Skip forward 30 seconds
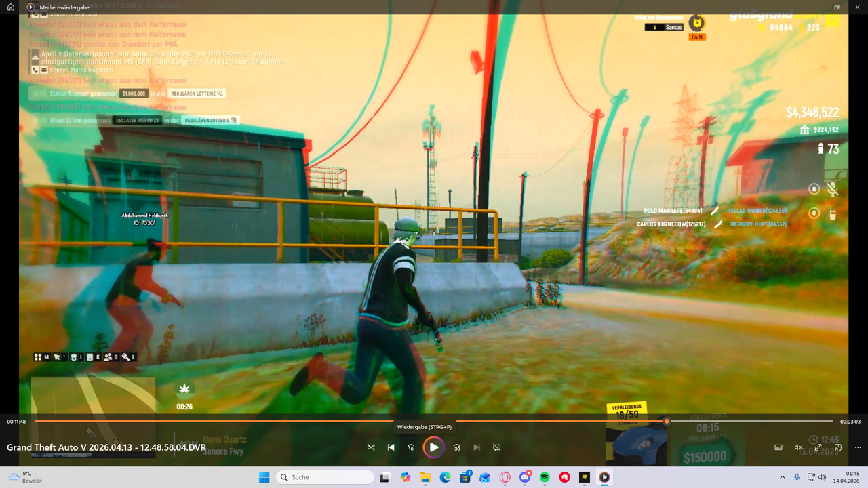868x488 pixels. pos(457,447)
